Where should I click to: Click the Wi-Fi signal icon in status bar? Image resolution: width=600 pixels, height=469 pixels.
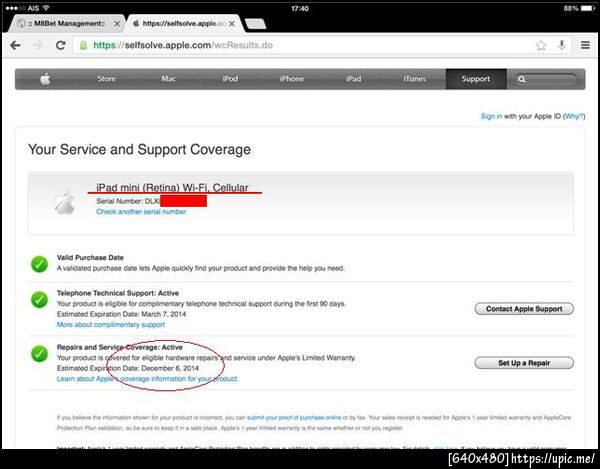coord(46,8)
